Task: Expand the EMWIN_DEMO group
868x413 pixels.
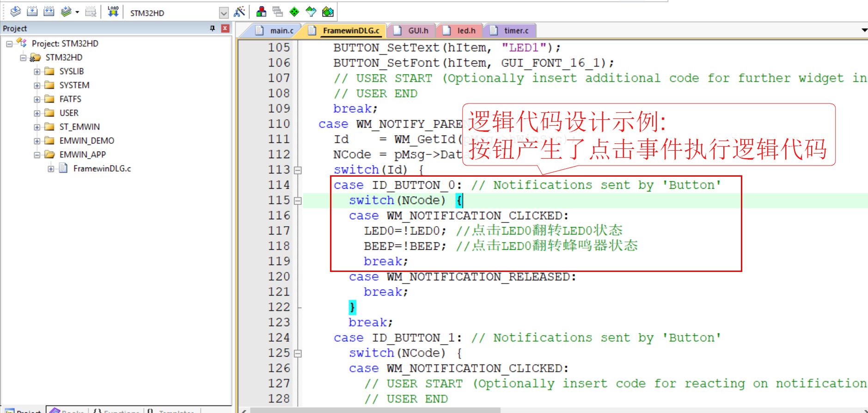Action: (37, 141)
